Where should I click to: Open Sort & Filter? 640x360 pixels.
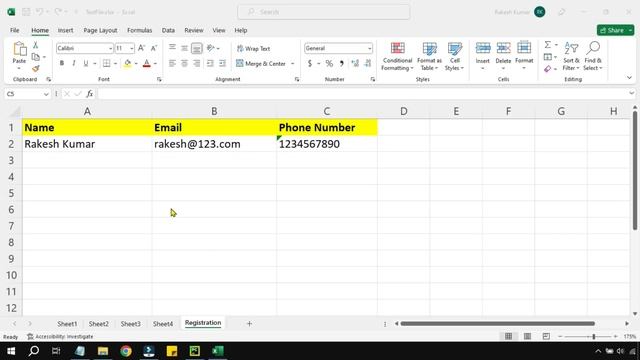tap(571, 56)
